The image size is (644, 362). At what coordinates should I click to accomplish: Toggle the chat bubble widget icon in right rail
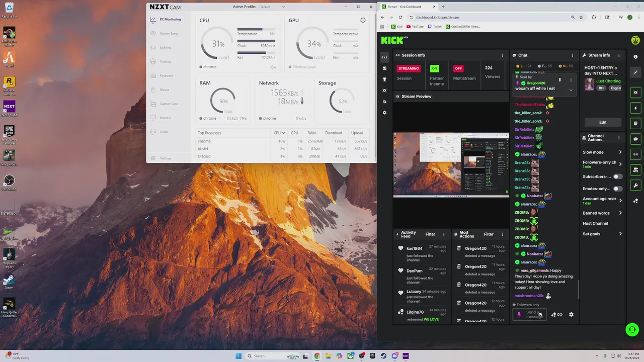point(635,139)
